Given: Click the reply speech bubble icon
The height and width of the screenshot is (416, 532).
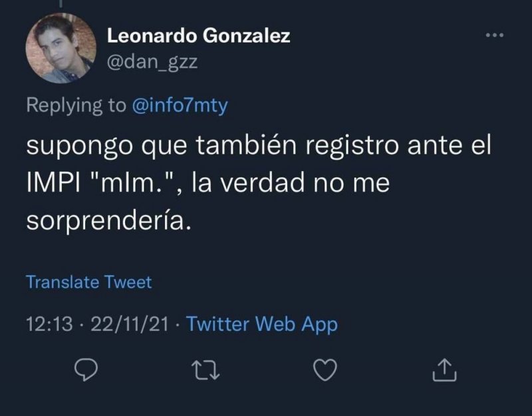Looking at the screenshot, I should [x=85, y=371].
